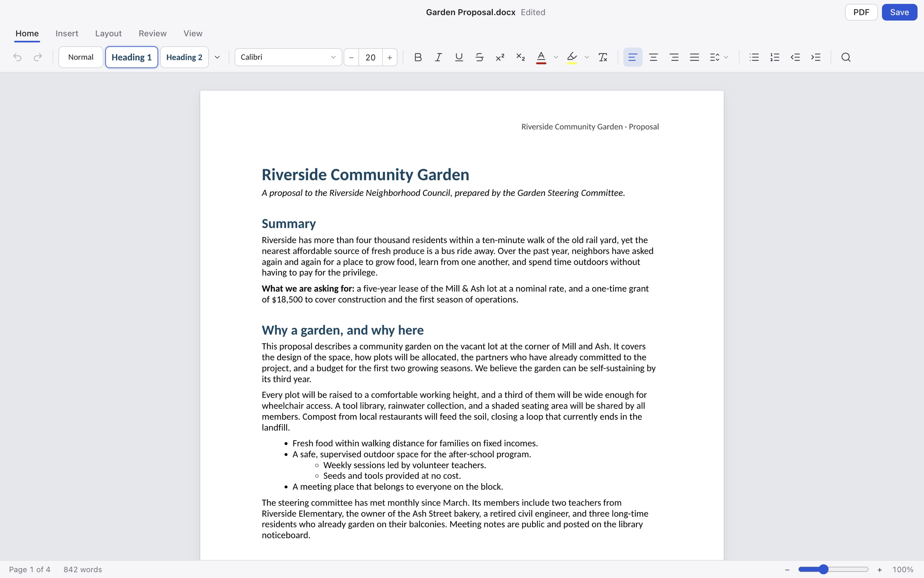Image resolution: width=924 pixels, height=578 pixels.
Task: Toggle bold formatting
Action: point(418,57)
